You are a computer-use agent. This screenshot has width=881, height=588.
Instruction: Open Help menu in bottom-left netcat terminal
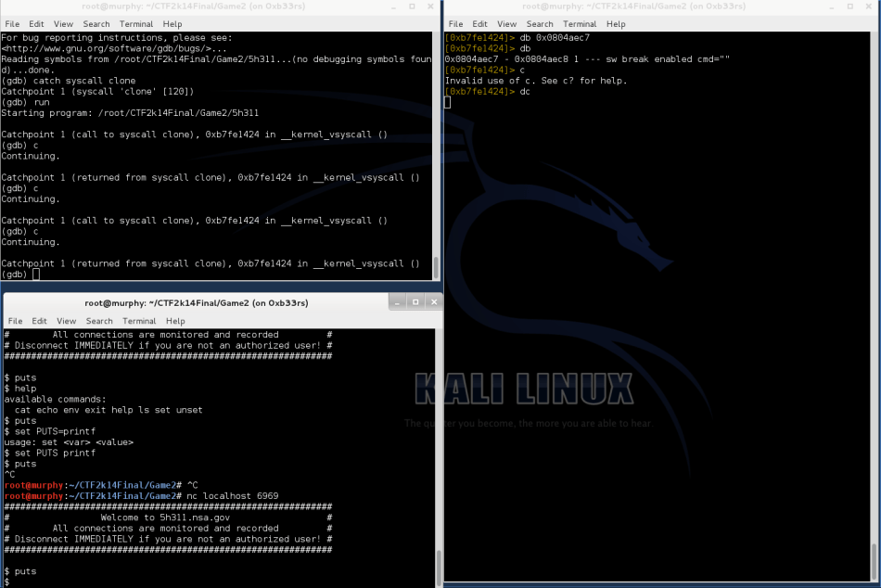tap(175, 321)
